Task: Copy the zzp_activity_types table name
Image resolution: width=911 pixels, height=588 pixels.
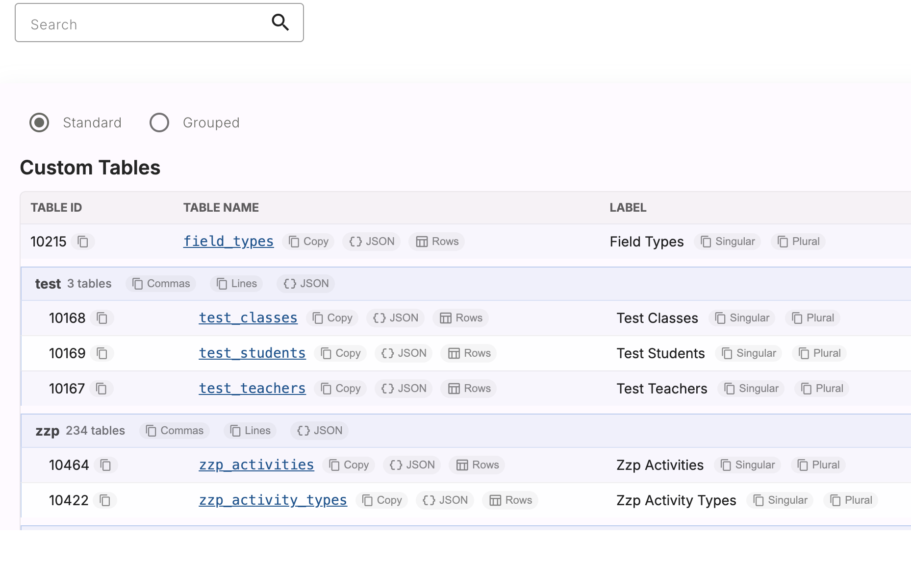Action: click(x=381, y=500)
